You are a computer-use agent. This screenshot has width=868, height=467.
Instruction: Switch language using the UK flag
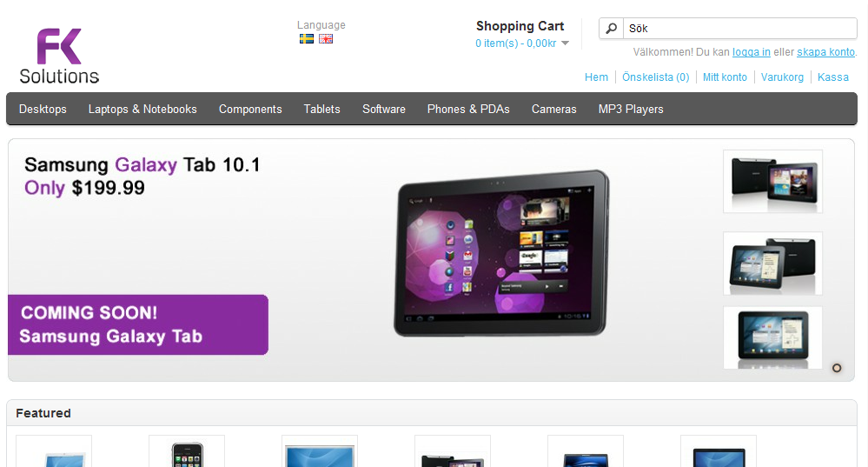pos(326,39)
